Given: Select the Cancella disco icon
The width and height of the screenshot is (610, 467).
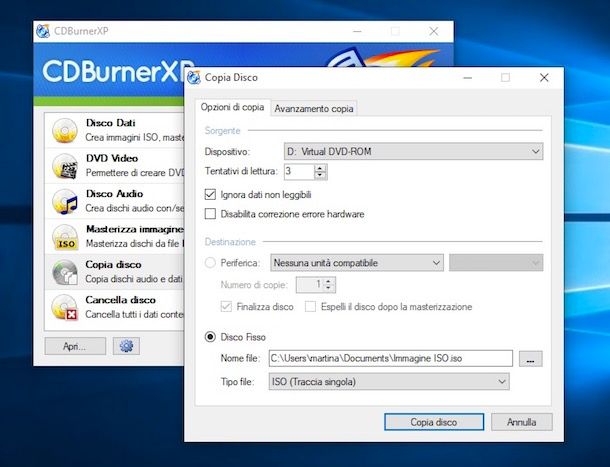Looking at the screenshot, I should click(x=65, y=307).
